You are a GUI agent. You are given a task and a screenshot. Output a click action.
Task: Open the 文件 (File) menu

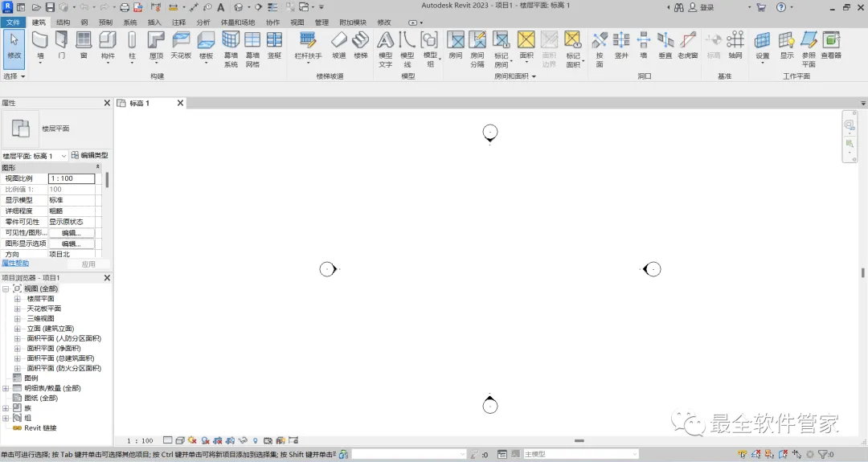coord(13,22)
